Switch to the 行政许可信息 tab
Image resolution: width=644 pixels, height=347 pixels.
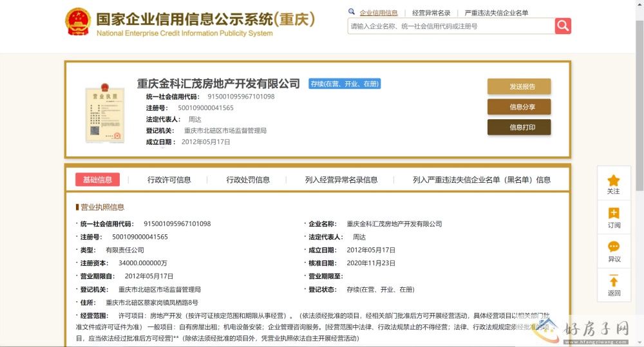[169, 180]
